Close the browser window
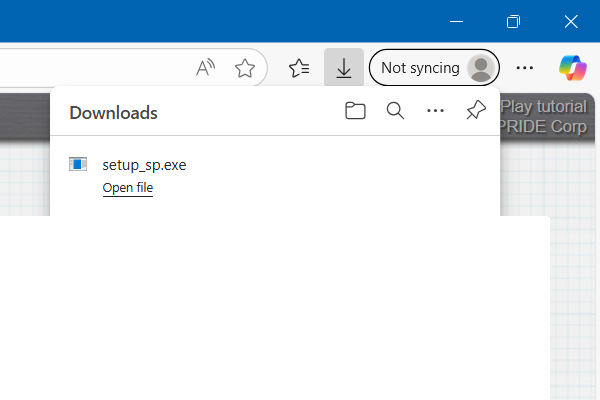Viewport: 600px width, 400px height. point(571,21)
